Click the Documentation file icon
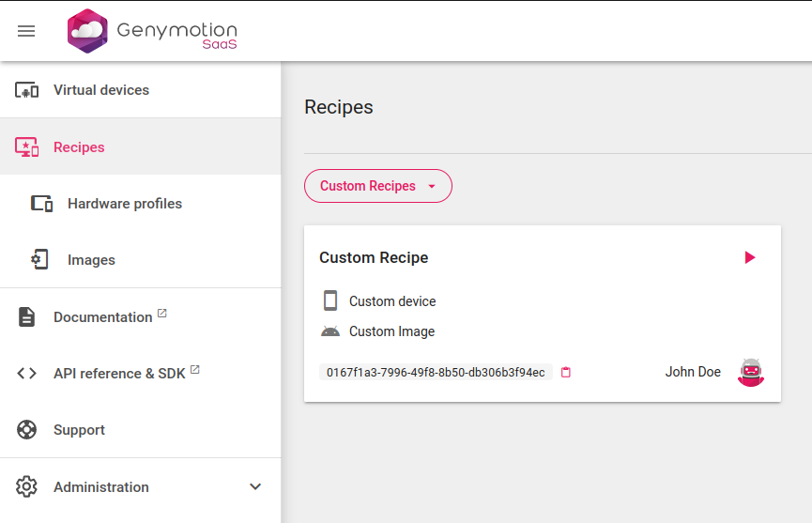 tap(27, 317)
